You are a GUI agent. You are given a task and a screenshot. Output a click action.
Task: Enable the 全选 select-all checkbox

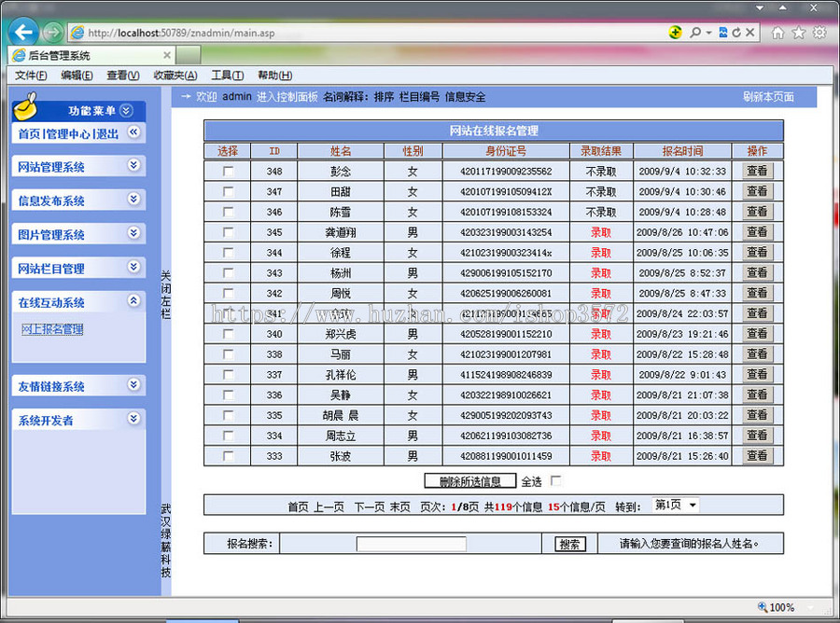tap(556, 480)
